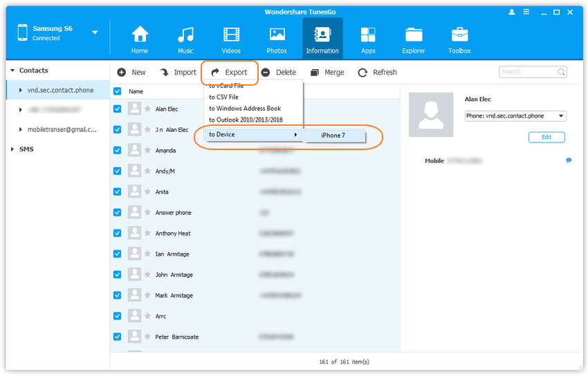Click the Home icon
This screenshot has height=376, width=588.
(x=140, y=35)
